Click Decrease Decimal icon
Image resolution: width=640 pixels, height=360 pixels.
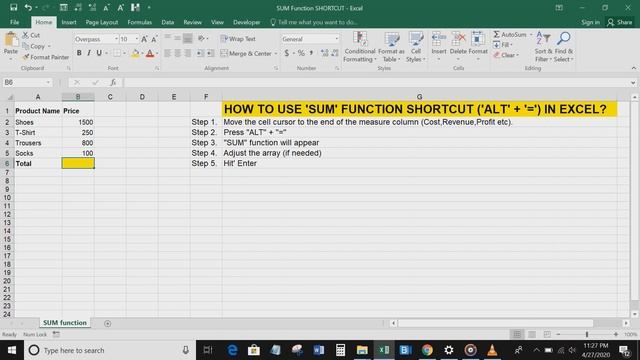point(335,53)
